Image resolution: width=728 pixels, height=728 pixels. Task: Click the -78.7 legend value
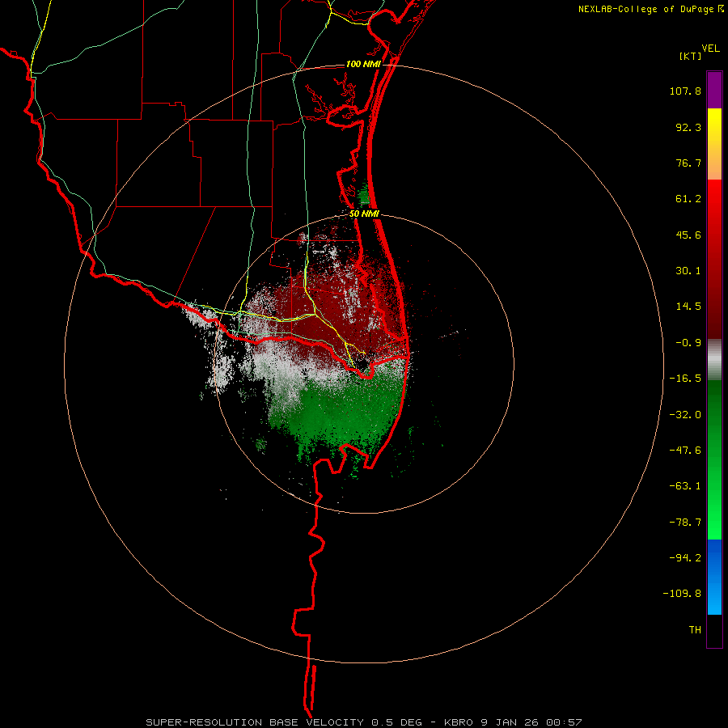tap(685, 523)
